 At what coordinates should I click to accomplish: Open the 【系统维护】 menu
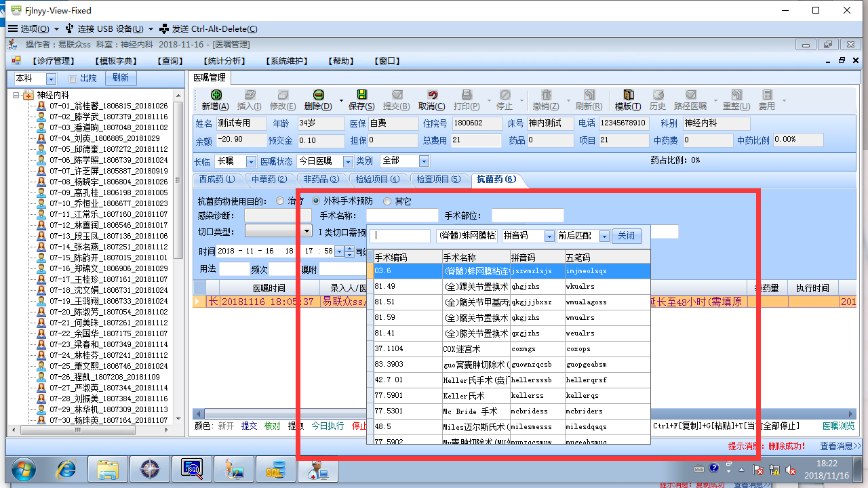click(x=288, y=61)
